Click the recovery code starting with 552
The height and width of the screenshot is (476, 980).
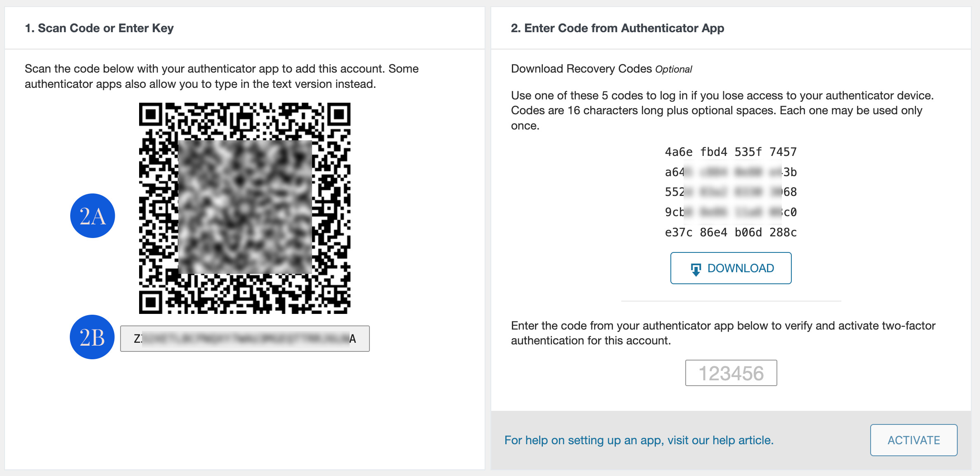(731, 192)
